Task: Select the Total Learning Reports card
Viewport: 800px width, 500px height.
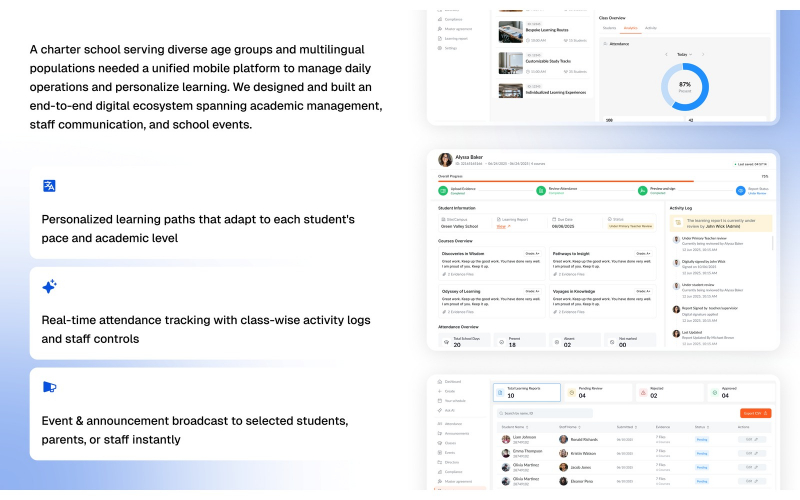Action: tap(527, 393)
